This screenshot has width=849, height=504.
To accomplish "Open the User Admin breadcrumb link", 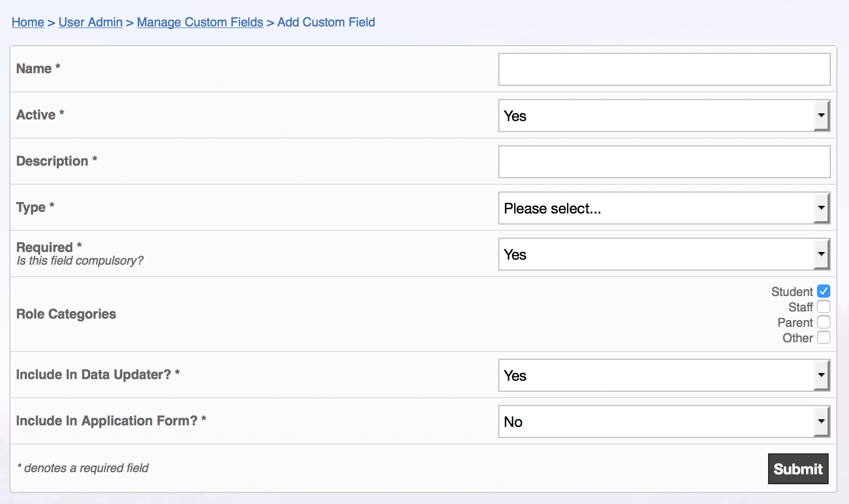I will point(90,22).
